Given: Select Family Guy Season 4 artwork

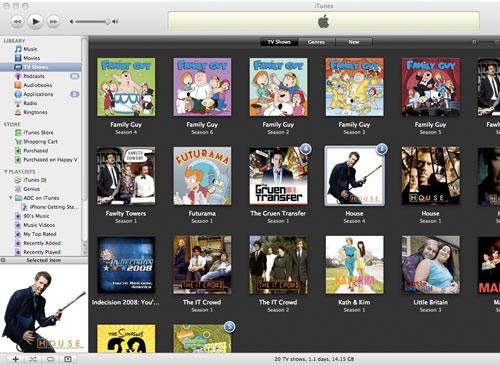Looking at the screenshot, I should 126,87.
